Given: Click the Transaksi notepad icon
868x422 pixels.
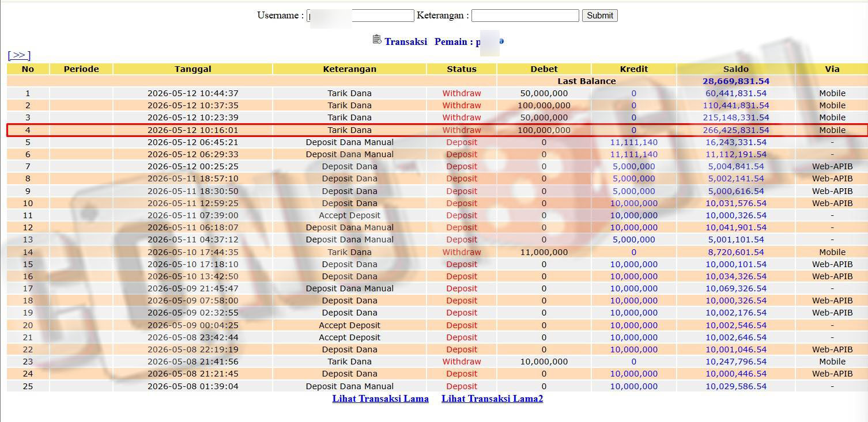Looking at the screenshot, I should [x=377, y=40].
